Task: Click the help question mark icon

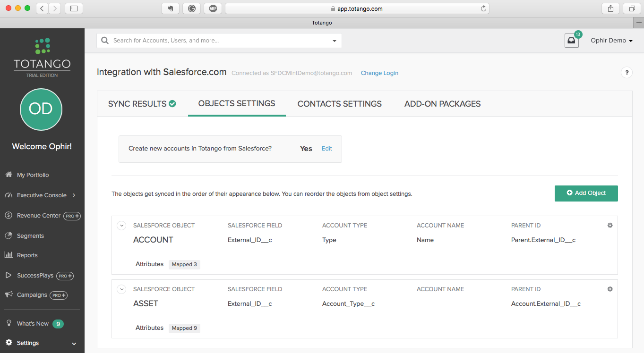Action: click(x=627, y=73)
